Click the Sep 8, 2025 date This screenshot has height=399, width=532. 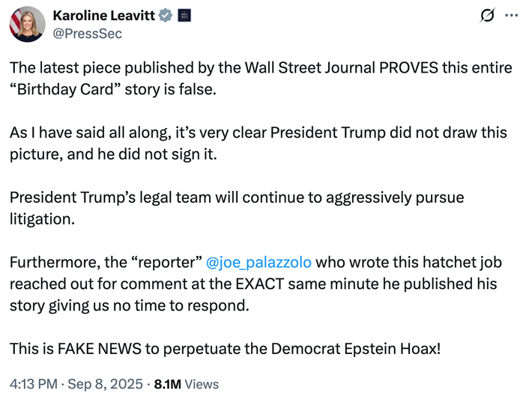105,384
